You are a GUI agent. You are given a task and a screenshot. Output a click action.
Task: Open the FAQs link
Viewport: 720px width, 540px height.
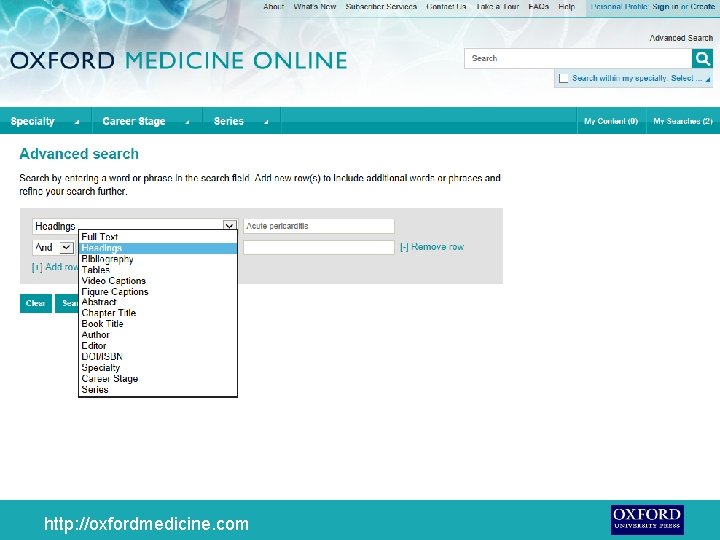(x=539, y=6)
